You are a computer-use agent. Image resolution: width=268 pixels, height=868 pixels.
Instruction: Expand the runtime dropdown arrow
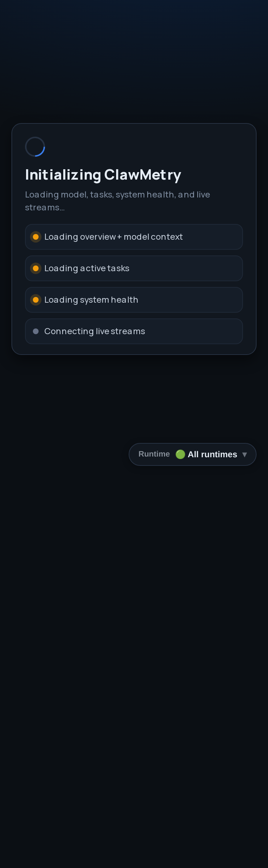[244, 455]
